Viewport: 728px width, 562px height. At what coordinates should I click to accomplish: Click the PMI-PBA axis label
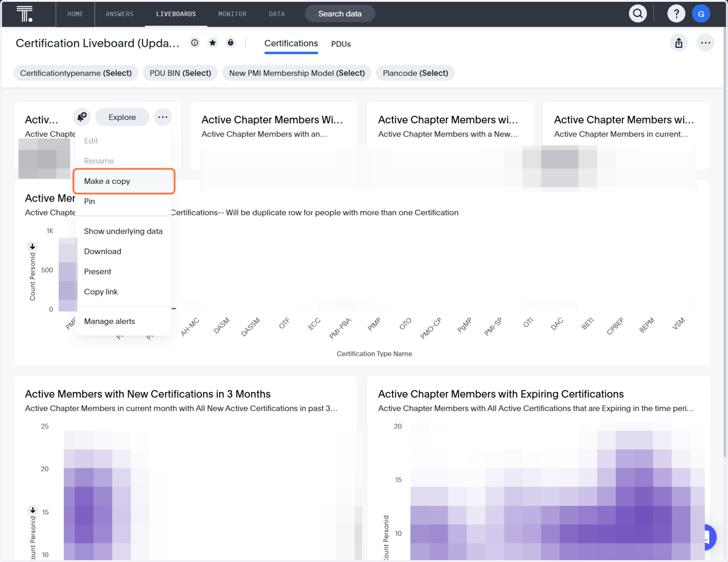[x=340, y=327]
